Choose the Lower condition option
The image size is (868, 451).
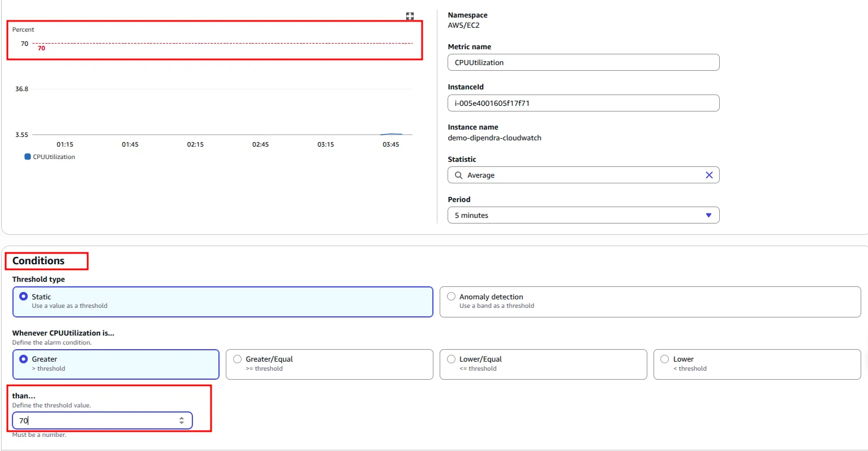coord(757,364)
